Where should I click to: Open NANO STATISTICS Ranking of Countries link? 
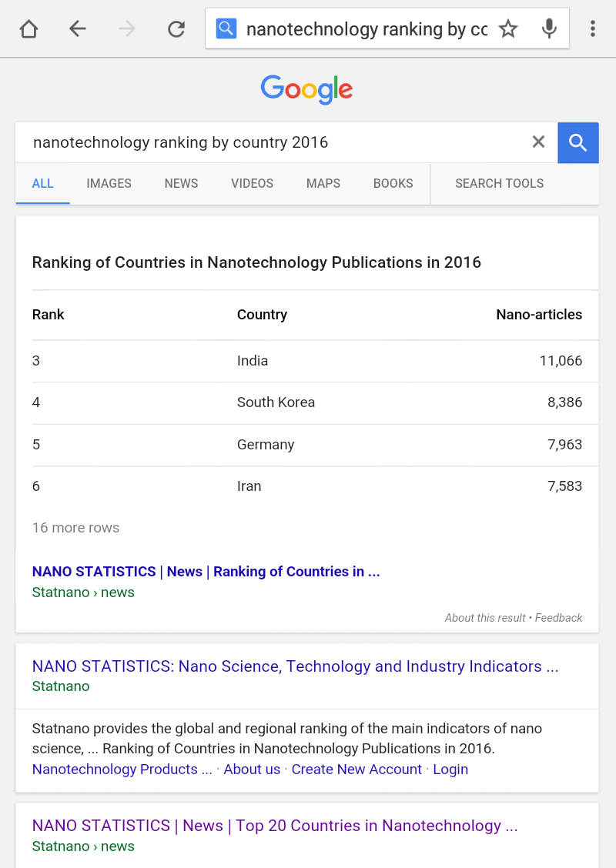206,571
